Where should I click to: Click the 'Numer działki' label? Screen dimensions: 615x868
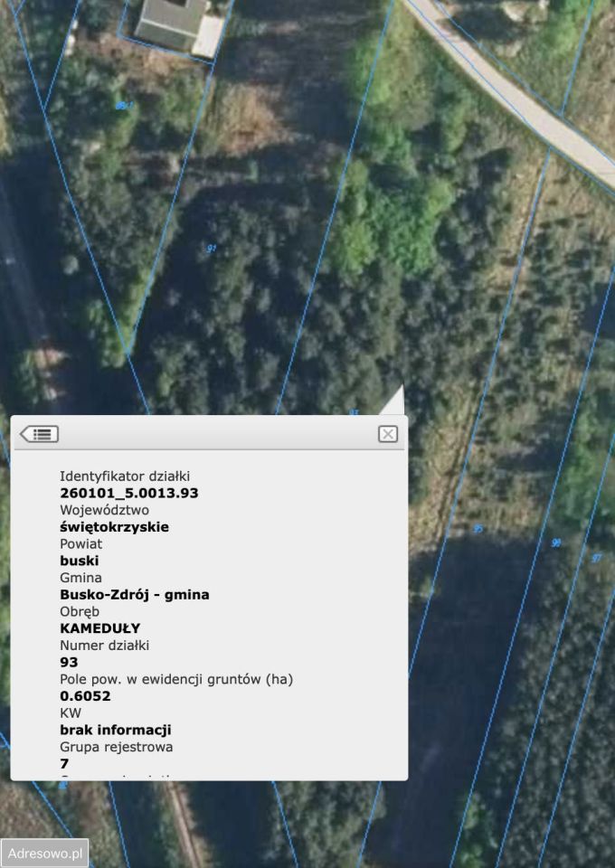pos(105,646)
